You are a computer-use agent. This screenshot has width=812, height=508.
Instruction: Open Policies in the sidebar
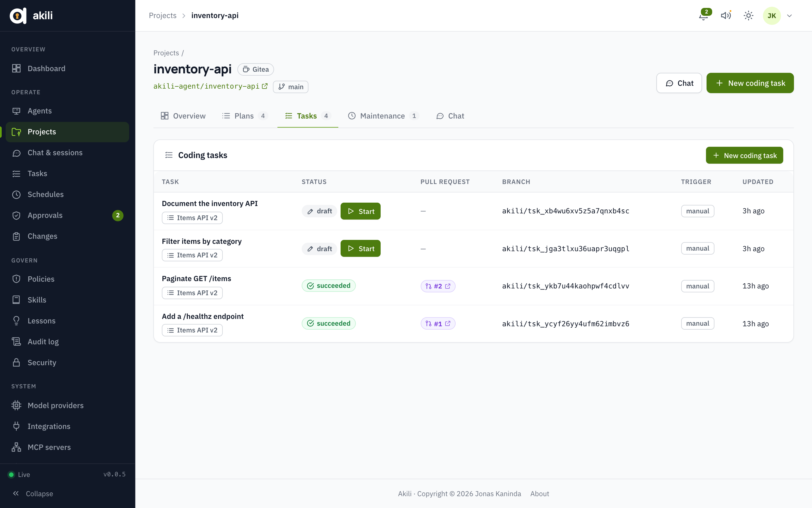(x=67, y=279)
